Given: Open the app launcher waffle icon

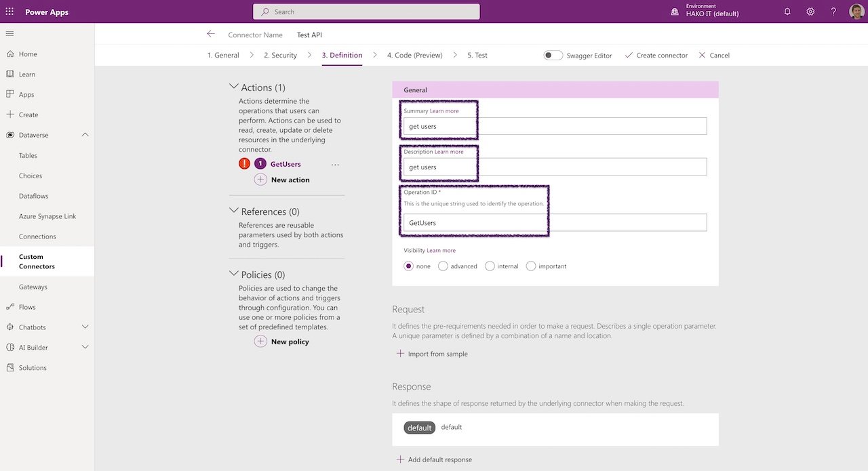Looking at the screenshot, I should click(9, 12).
